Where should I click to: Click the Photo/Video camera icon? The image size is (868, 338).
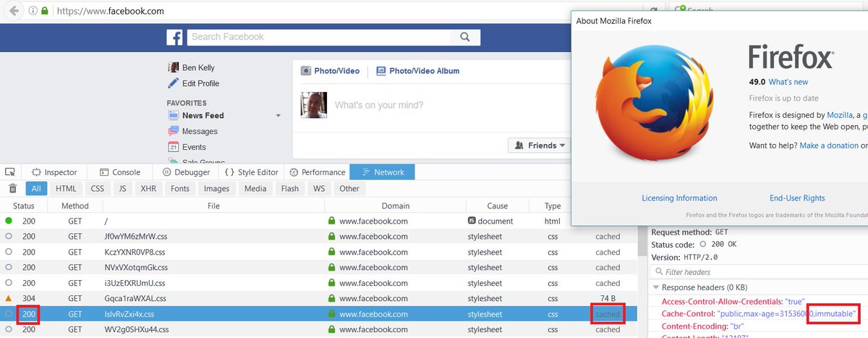[x=307, y=71]
